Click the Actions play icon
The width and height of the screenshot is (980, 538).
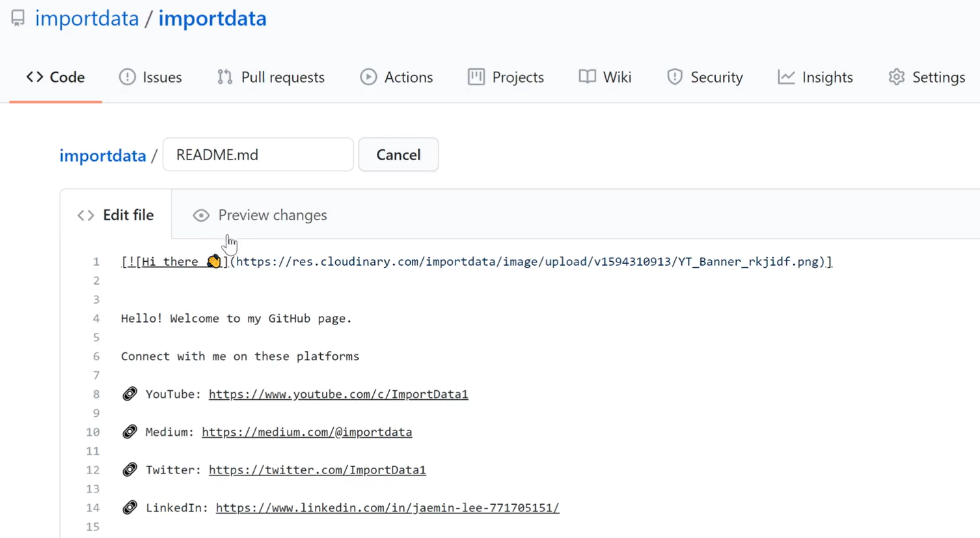[x=368, y=77]
